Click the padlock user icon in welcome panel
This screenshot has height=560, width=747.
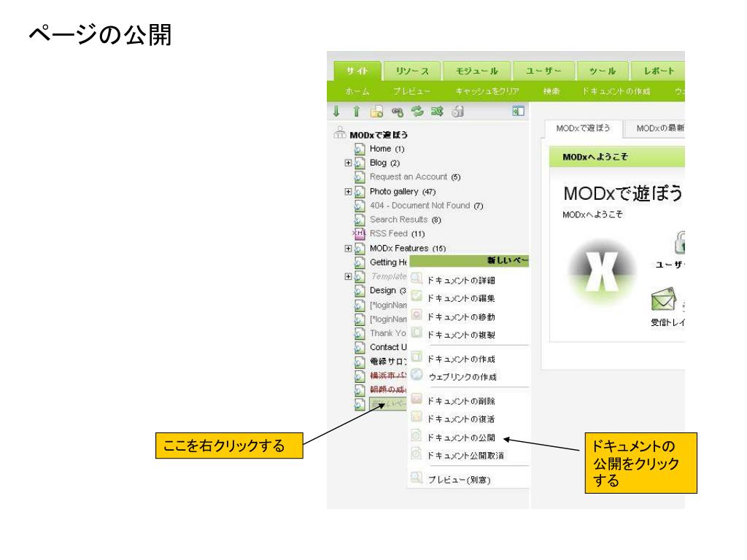(680, 242)
